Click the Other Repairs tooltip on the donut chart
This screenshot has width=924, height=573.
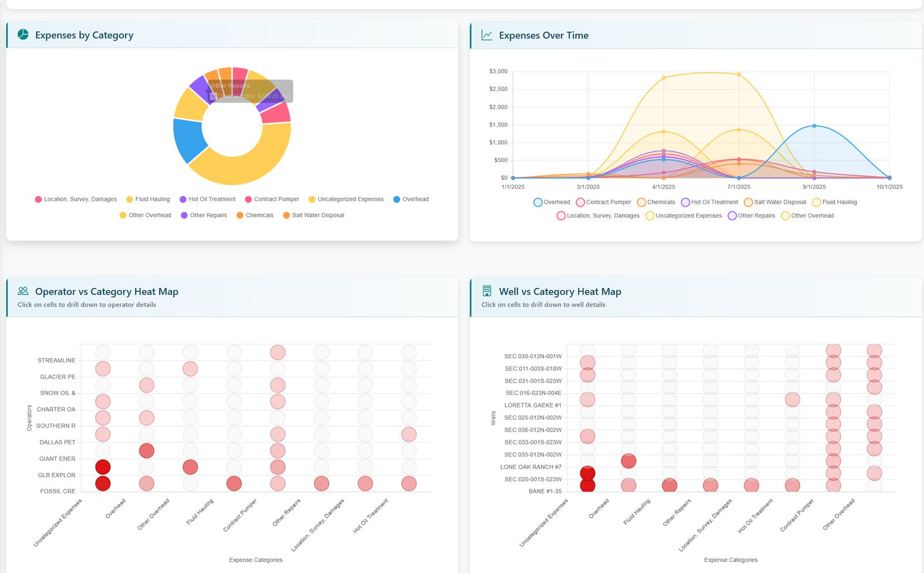[x=250, y=91]
